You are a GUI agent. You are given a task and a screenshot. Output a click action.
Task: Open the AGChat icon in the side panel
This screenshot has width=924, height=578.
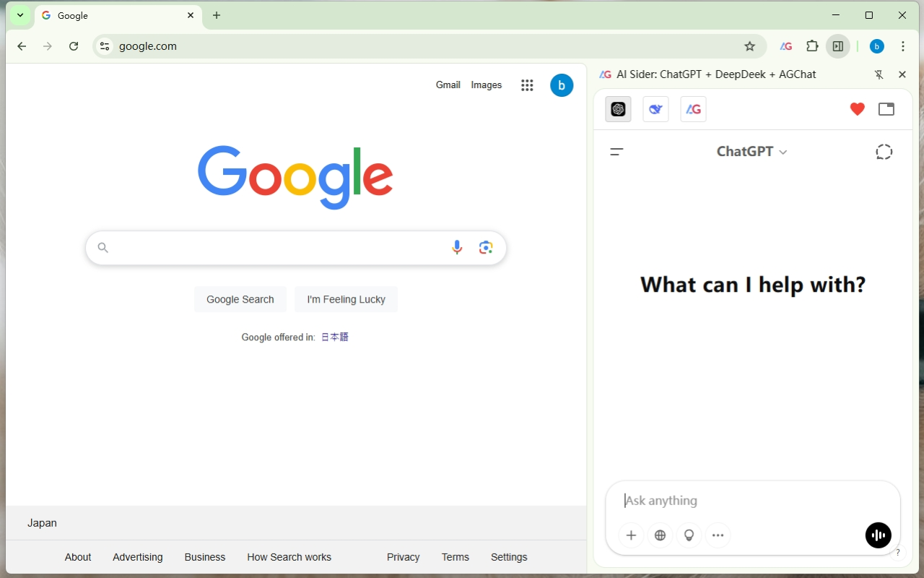(x=693, y=109)
